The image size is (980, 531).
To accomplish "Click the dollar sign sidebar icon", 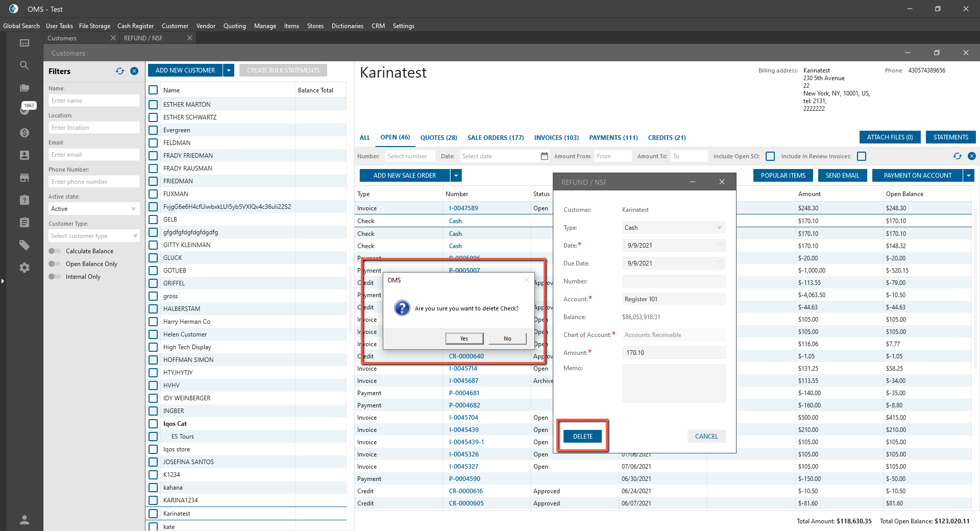I will click(x=24, y=133).
